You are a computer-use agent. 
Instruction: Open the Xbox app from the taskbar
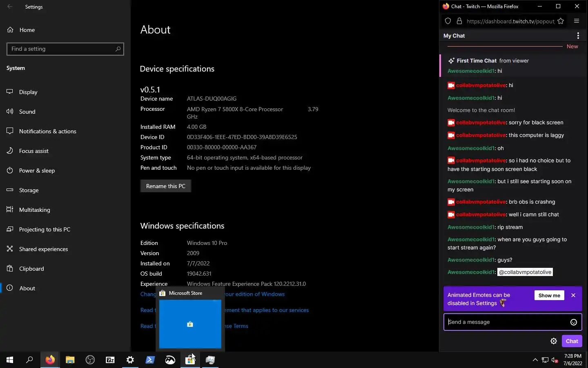(170, 360)
